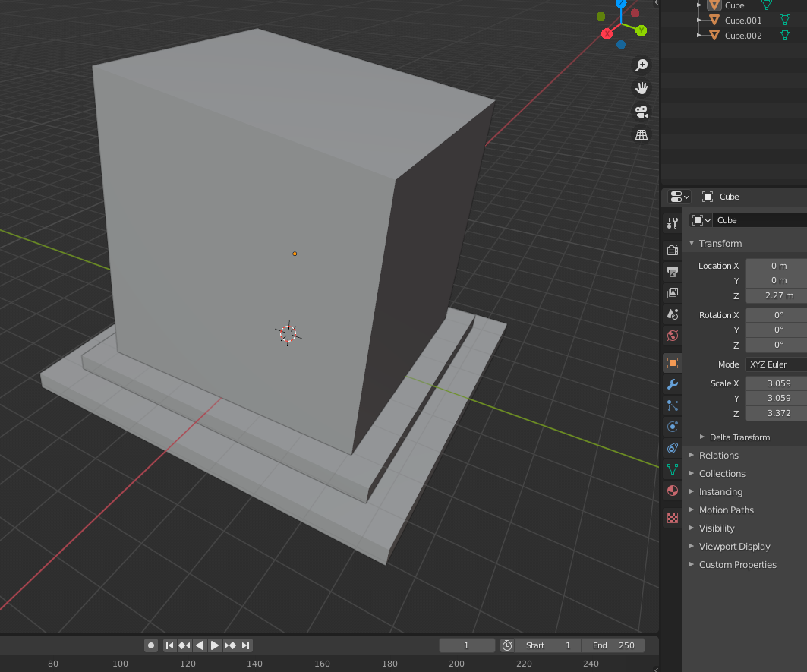Click the mesh icon beside Cube.002
The height and width of the screenshot is (672, 807).
(714, 35)
